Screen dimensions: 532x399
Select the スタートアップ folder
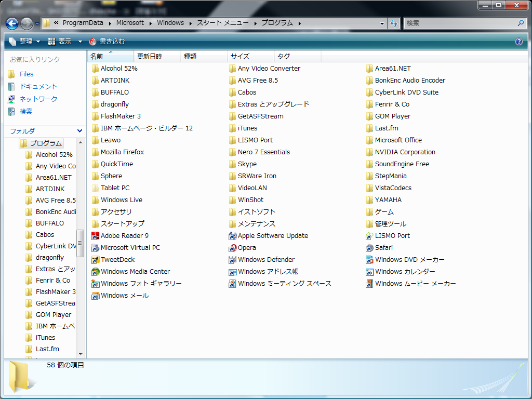pyautogui.click(x=118, y=223)
